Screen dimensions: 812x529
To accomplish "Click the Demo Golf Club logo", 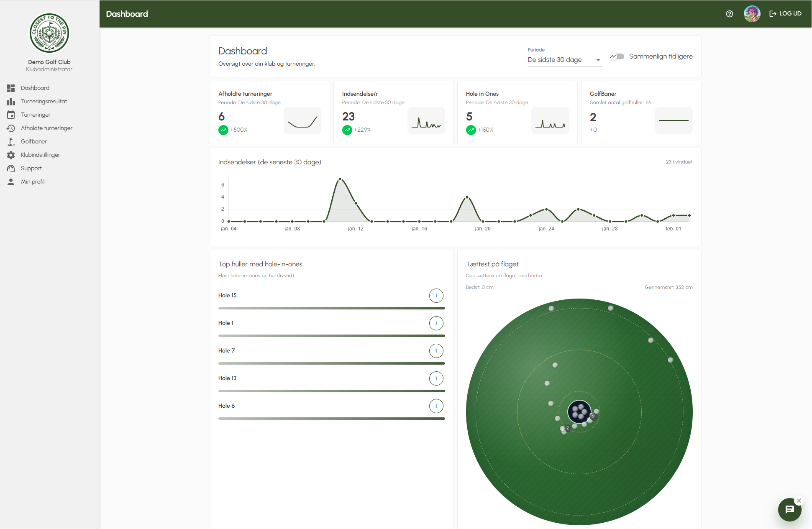I will point(49,33).
